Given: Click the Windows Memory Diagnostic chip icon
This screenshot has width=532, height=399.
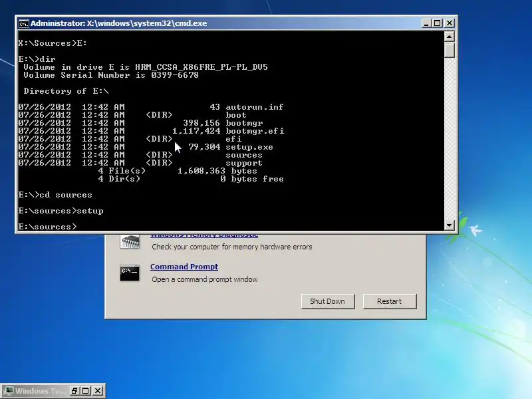Looking at the screenshot, I should pos(130,242).
